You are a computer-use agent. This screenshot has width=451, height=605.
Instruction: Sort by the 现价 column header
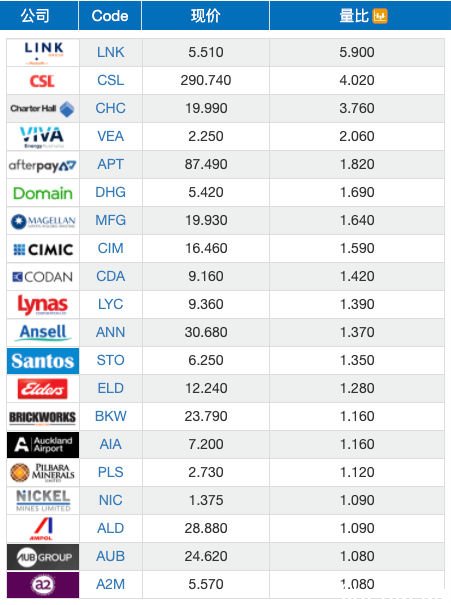pyautogui.click(x=206, y=15)
